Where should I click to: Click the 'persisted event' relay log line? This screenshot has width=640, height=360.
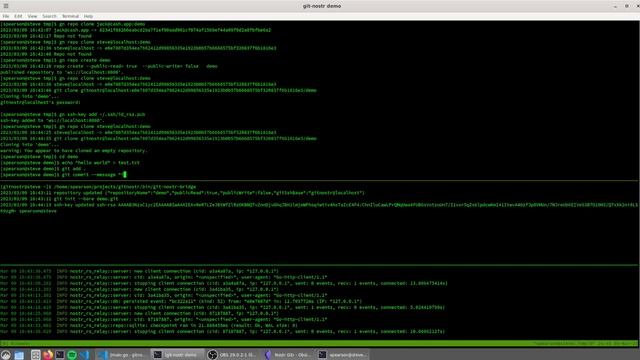[x=181, y=301]
